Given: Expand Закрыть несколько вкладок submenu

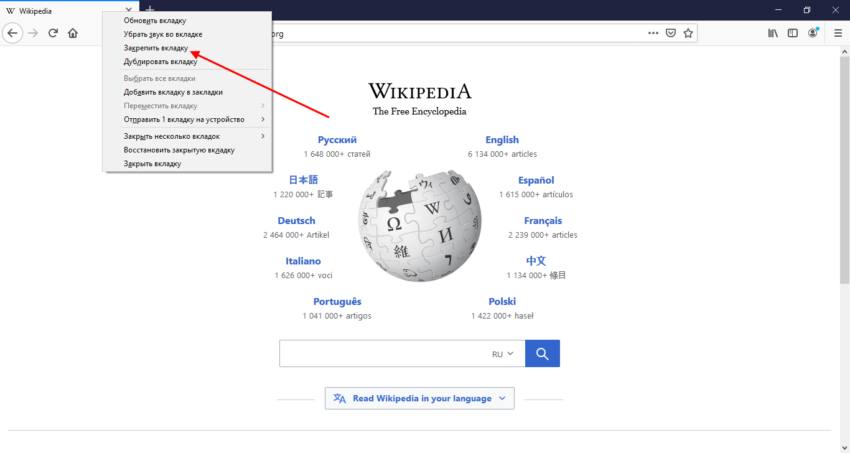Looking at the screenshot, I should coord(187,136).
